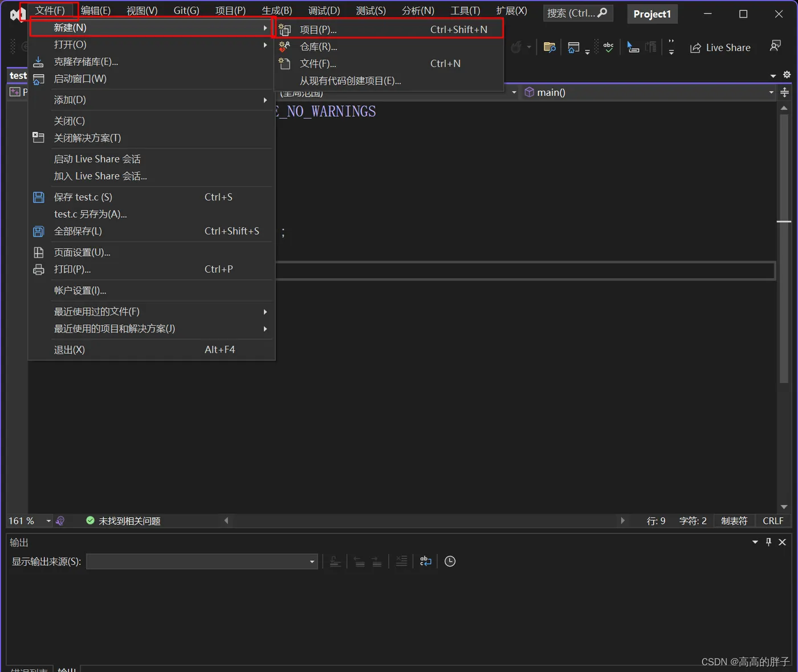798x672 pixels.
Task: Expand the 新建(N) submenu arrow
Action: point(265,27)
